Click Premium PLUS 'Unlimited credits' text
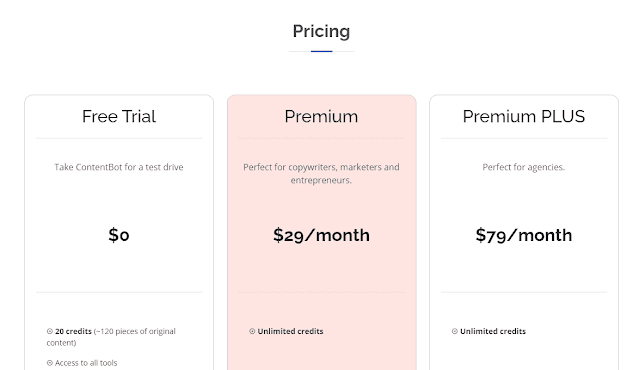This screenshot has height=370, width=639. click(x=493, y=331)
